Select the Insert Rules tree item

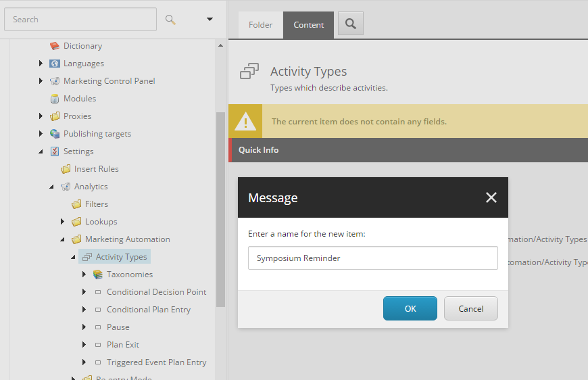point(97,169)
